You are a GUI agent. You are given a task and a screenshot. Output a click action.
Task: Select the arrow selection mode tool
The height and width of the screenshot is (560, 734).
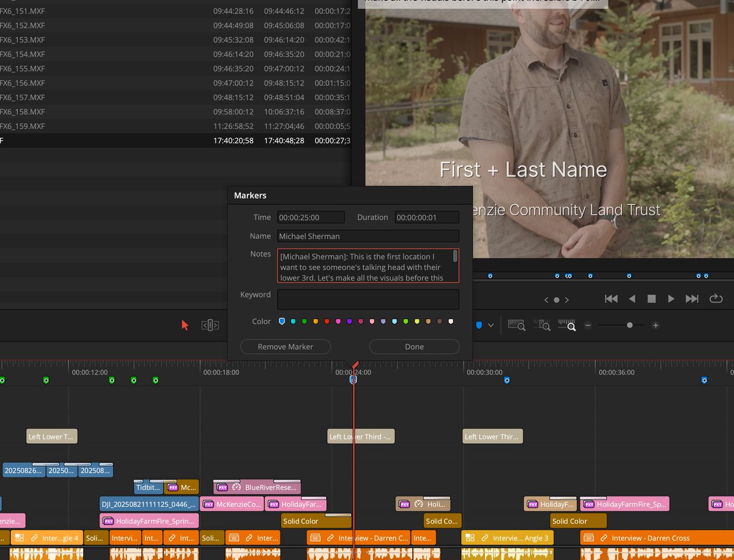pos(185,325)
